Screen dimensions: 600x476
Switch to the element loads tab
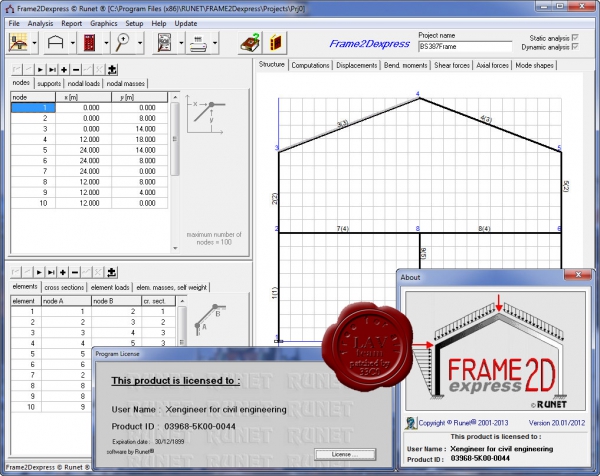point(110,287)
